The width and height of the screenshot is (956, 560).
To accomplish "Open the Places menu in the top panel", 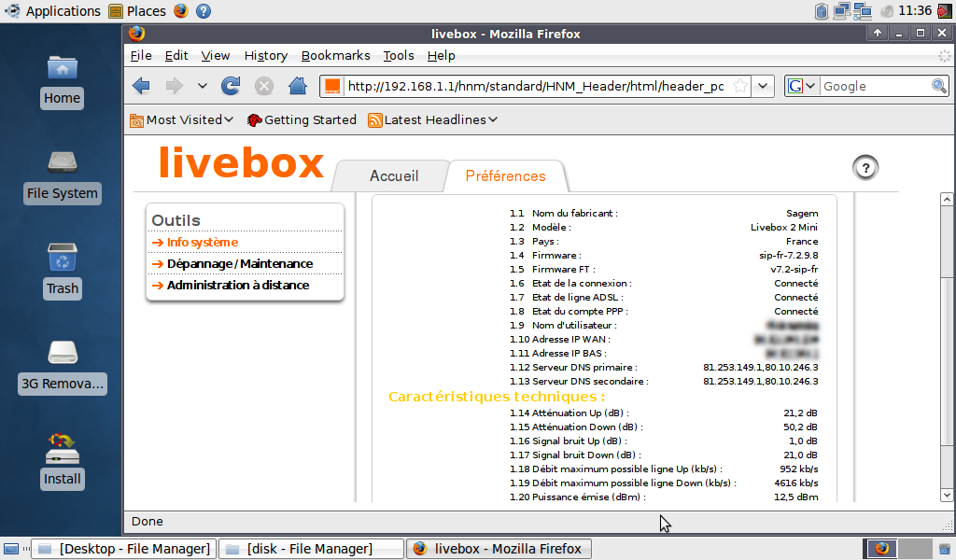I will pyautogui.click(x=137, y=11).
